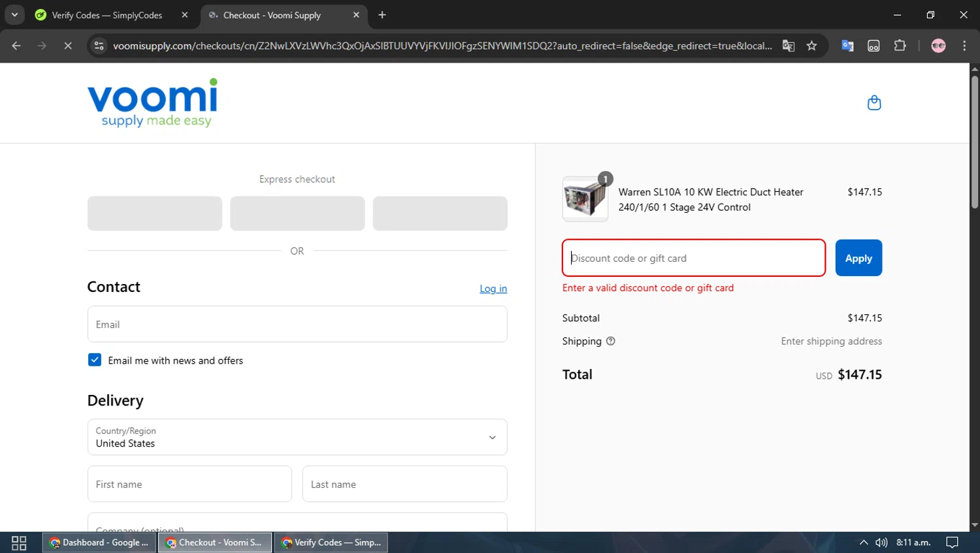This screenshot has height=553, width=980.
Task: Open the Chrome three-dot menu
Action: [x=964, y=46]
